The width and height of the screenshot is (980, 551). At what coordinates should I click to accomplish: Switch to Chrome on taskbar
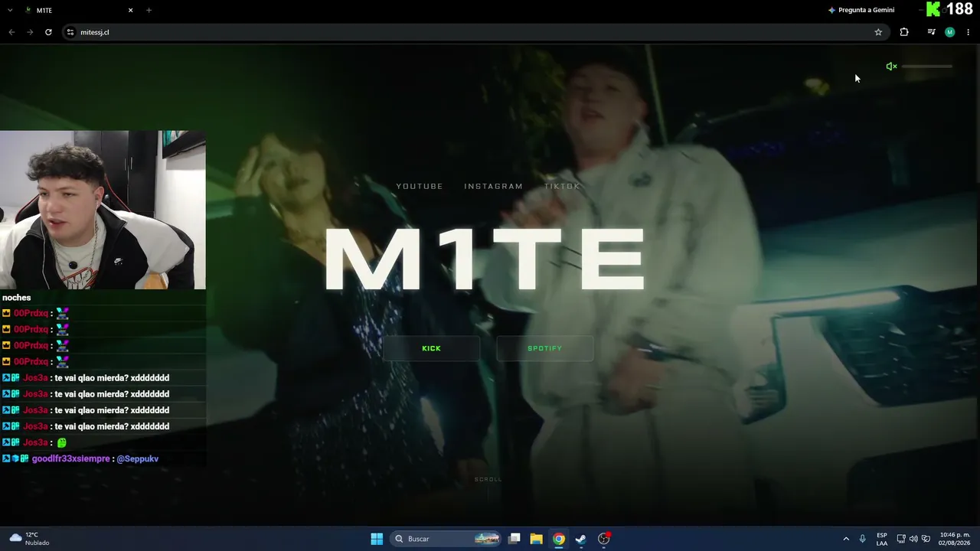[x=559, y=539]
